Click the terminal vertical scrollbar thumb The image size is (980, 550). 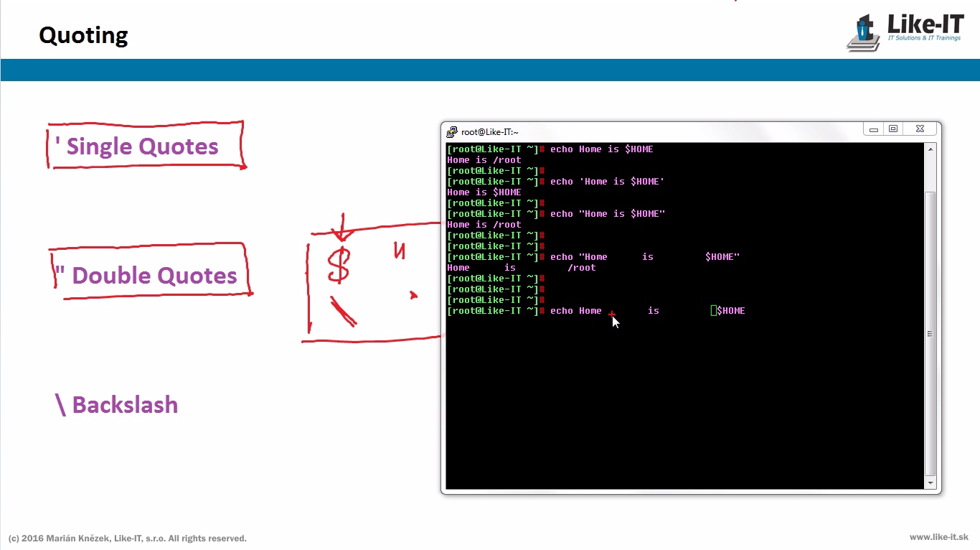click(930, 333)
